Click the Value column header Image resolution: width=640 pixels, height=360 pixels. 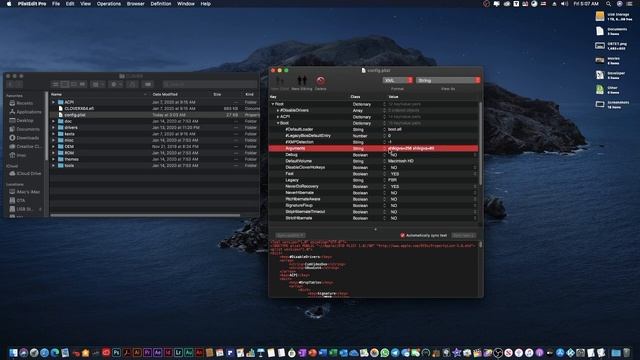393,97
